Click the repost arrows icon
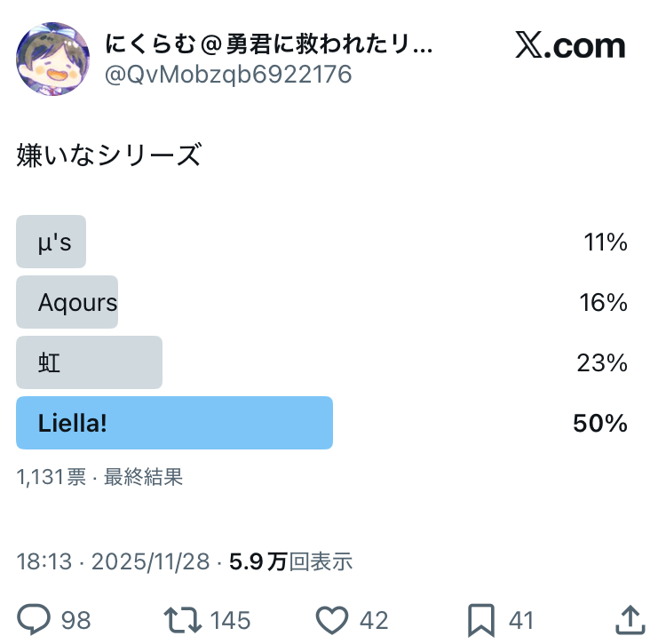Viewport: 666px width, 644px height. (180, 618)
